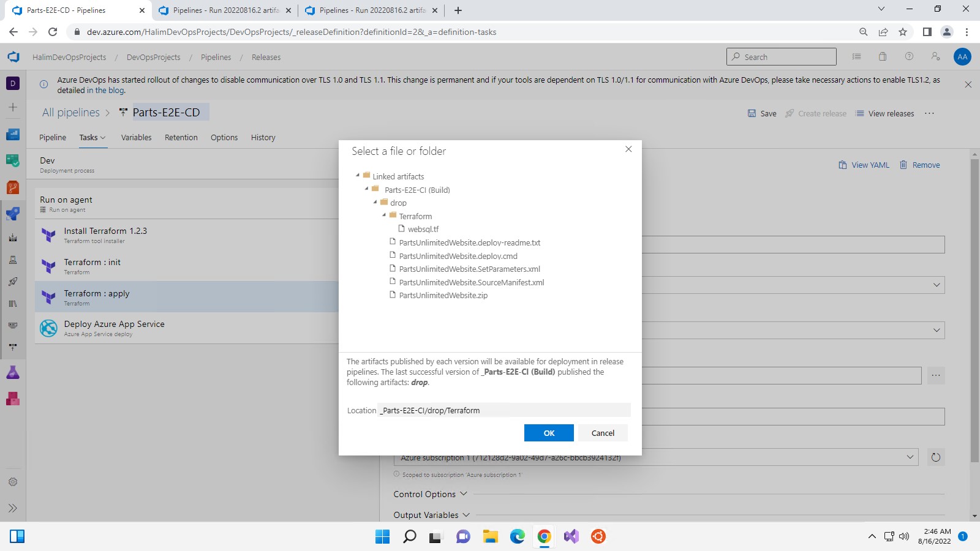980x551 pixels.
Task: Open Library icon in sidebar
Action: [x=13, y=304]
